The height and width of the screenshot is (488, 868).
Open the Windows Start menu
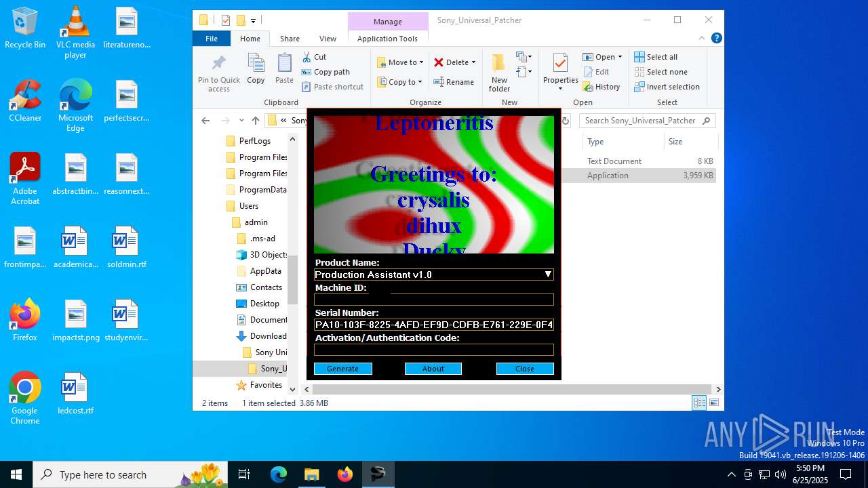pyautogui.click(x=16, y=474)
